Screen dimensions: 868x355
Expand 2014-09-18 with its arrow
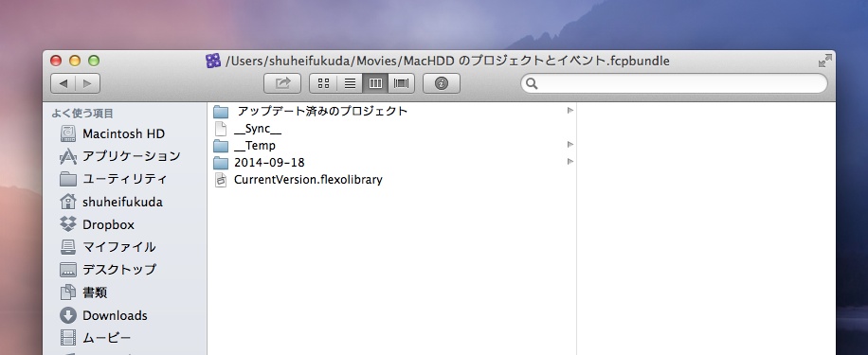pos(570,162)
